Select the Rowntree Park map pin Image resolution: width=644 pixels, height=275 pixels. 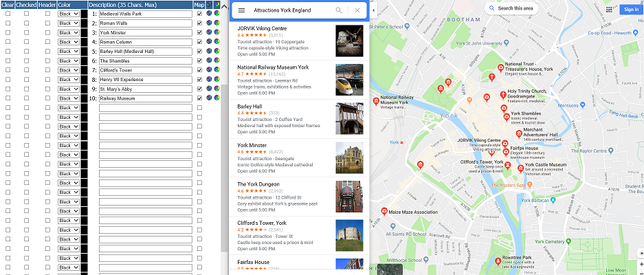click(498, 261)
